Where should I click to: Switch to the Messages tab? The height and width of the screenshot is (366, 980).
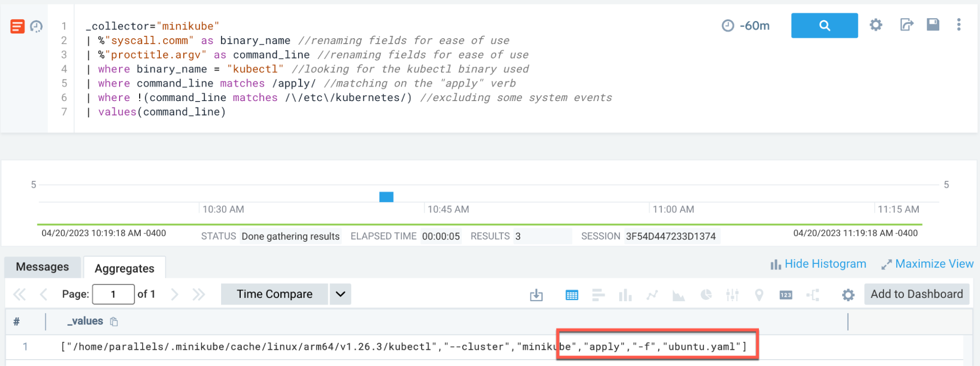point(43,267)
